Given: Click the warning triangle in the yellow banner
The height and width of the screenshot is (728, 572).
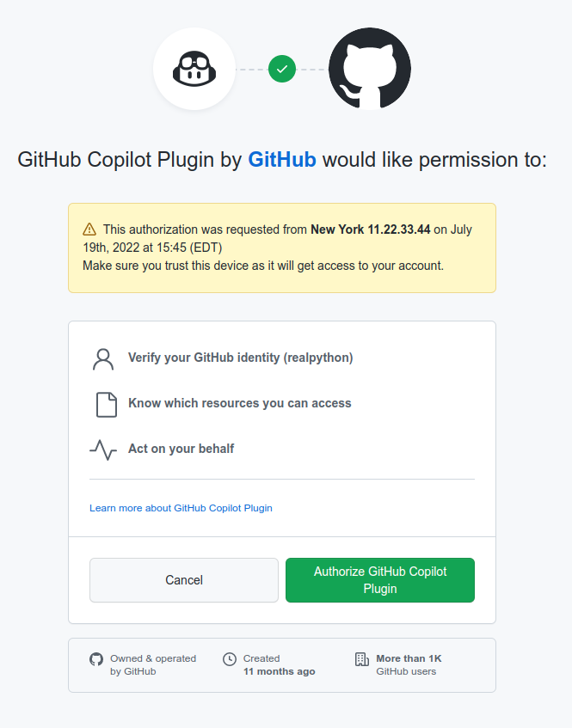Looking at the screenshot, I should pyautogui.click(x=88, y=229).
